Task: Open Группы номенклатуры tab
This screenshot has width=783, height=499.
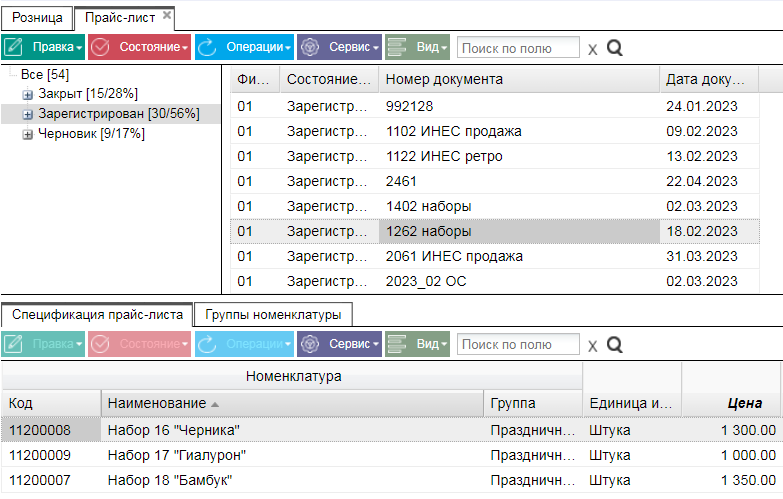Action: [273, 315]
